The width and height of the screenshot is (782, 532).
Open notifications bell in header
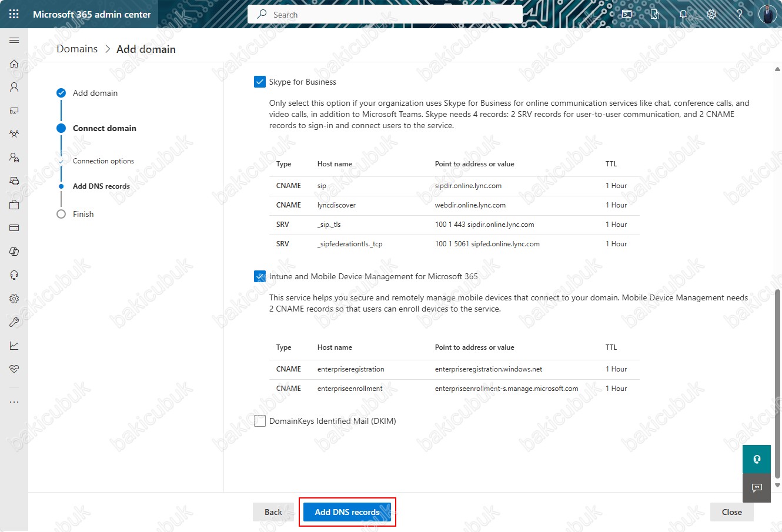coord(683,14)
